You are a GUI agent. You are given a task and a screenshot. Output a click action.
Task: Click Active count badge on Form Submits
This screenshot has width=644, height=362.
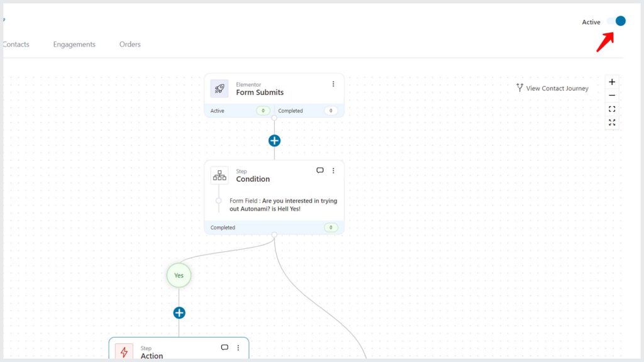[x=263, y=111]
